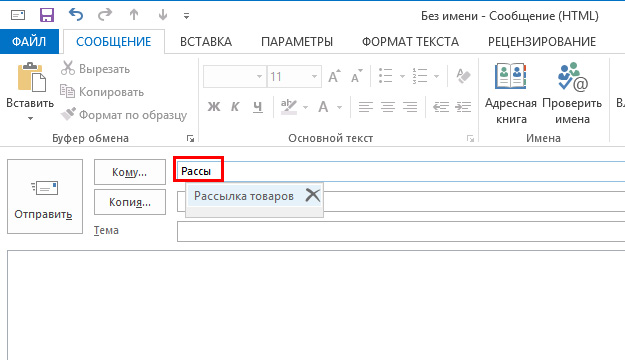The height and width of the screenshot is (360, 625).
Task: Select the Рассылка товаров autocomplete suggestion
Action: (244, 196)
